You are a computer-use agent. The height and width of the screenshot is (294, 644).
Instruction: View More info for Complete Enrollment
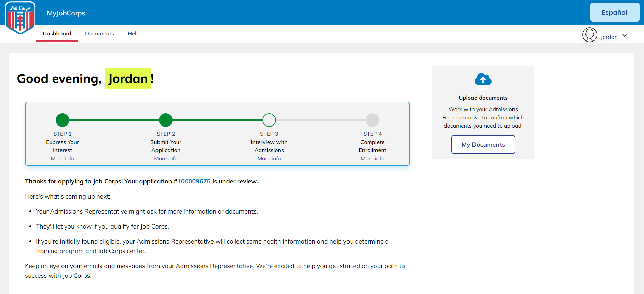(x=372, y=159)
